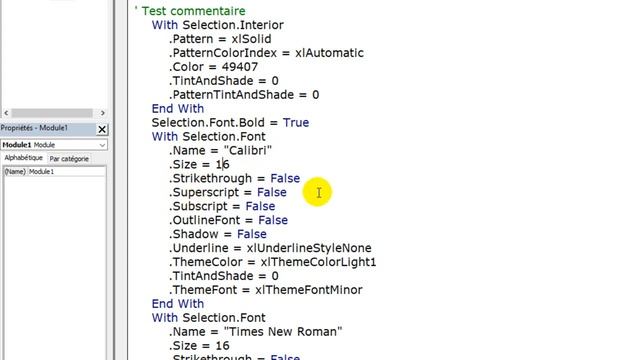640x360 pixels.
Task: Click the '.Name = "Times New Roman"' line
Action: click(256, 331)
